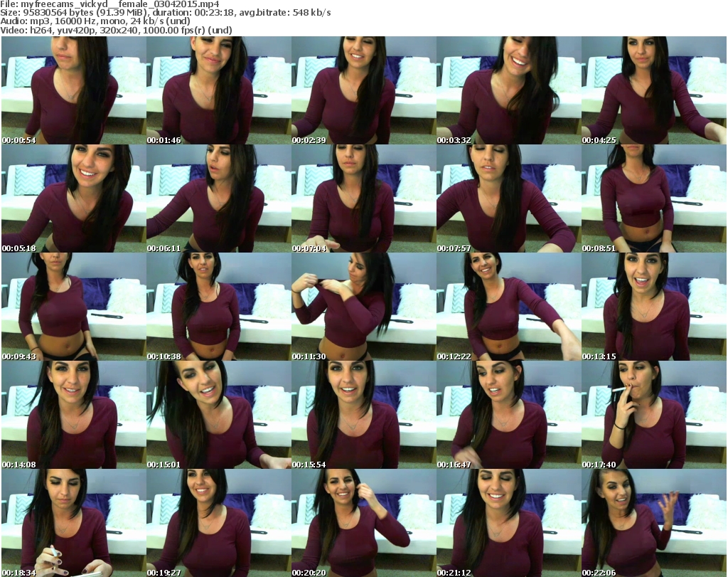Select the thumbnail at 00:07:04
The image size is (728, 577).
(364, 198)
